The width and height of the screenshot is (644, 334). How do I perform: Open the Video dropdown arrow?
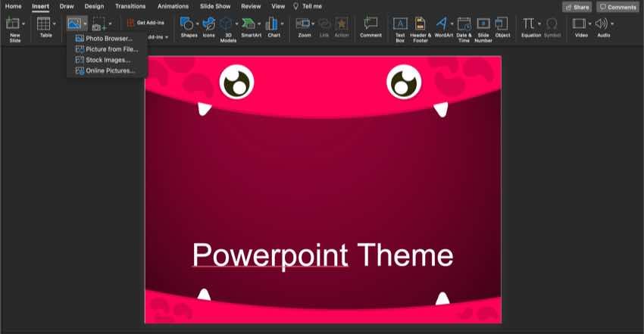tap(590, 23)
